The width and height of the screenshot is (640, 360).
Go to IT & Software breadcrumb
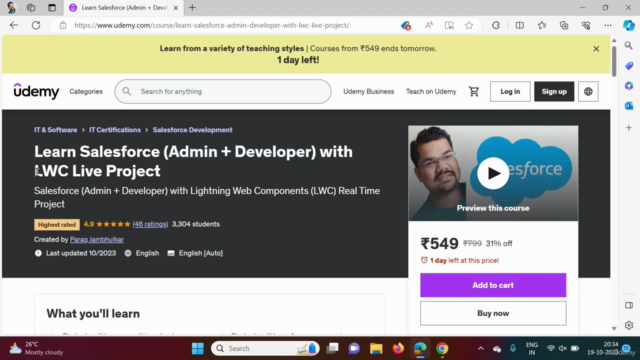(x=56, y=130)
